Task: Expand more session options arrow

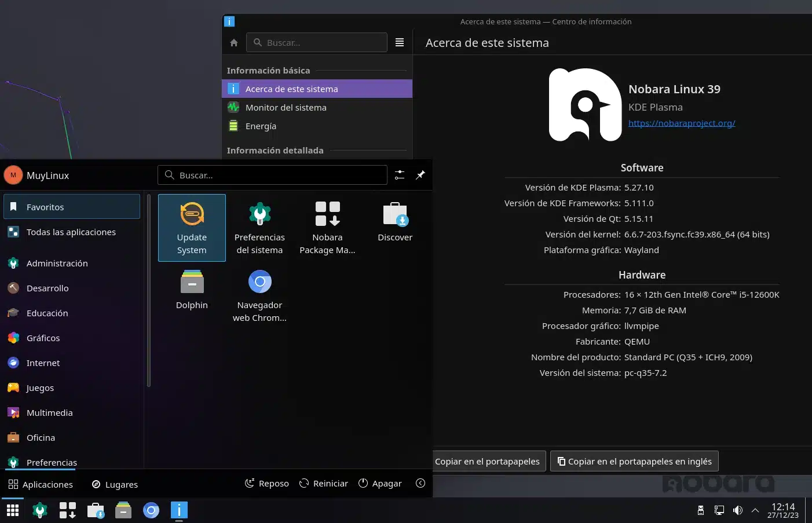Action: pyautogui.click(x=420, y=483)
